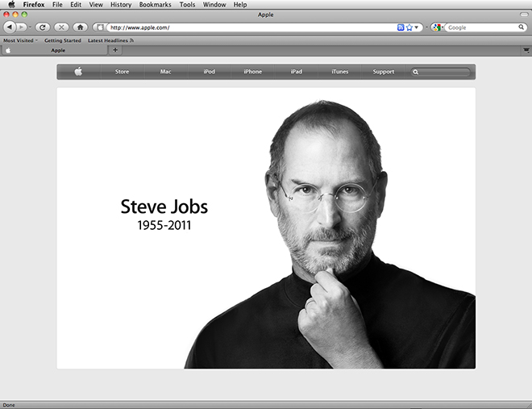Open the Google search engine selector
Image resolution: width=532 pixels, height=409 pixels.
438,27
